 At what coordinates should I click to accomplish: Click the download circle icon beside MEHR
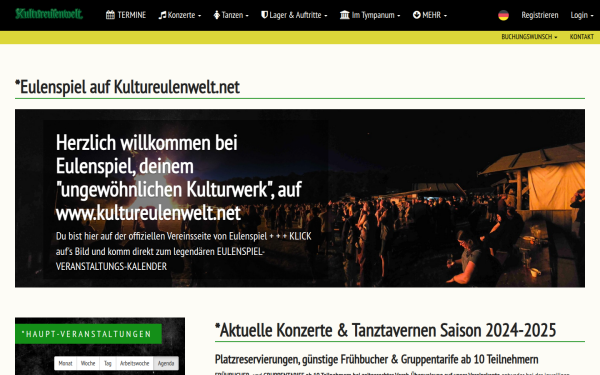[417, 15]
